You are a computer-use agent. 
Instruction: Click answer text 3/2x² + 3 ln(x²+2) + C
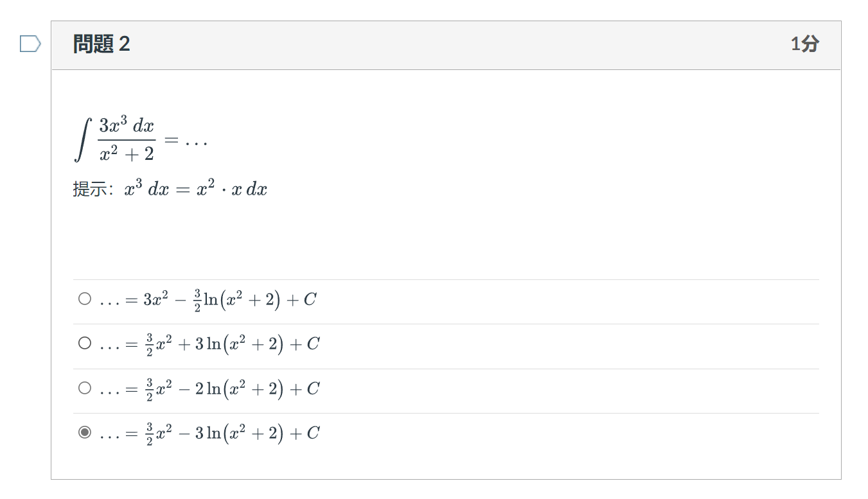click(209, 344)
